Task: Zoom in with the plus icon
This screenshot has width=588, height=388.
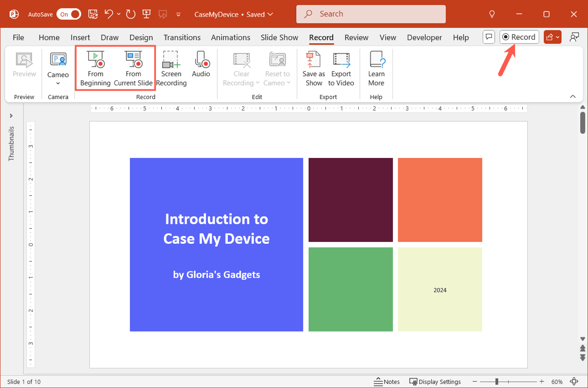Action: tap(541, 382)
